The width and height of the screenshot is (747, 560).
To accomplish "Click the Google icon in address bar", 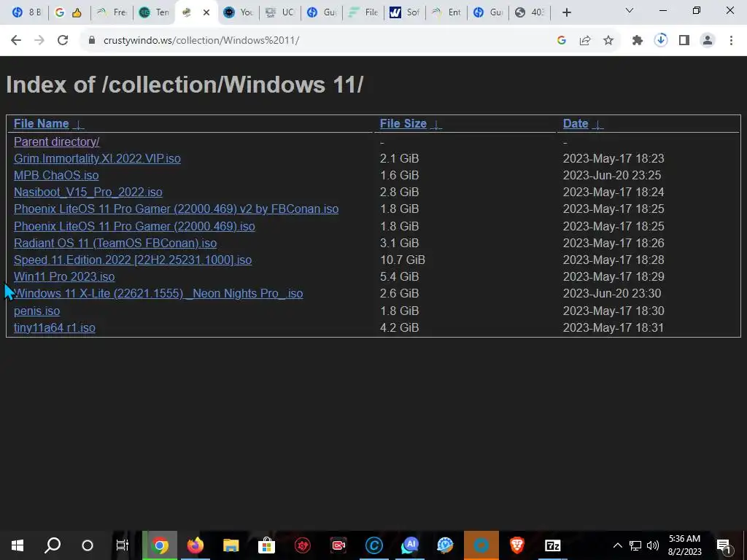I will click(562, 41).
